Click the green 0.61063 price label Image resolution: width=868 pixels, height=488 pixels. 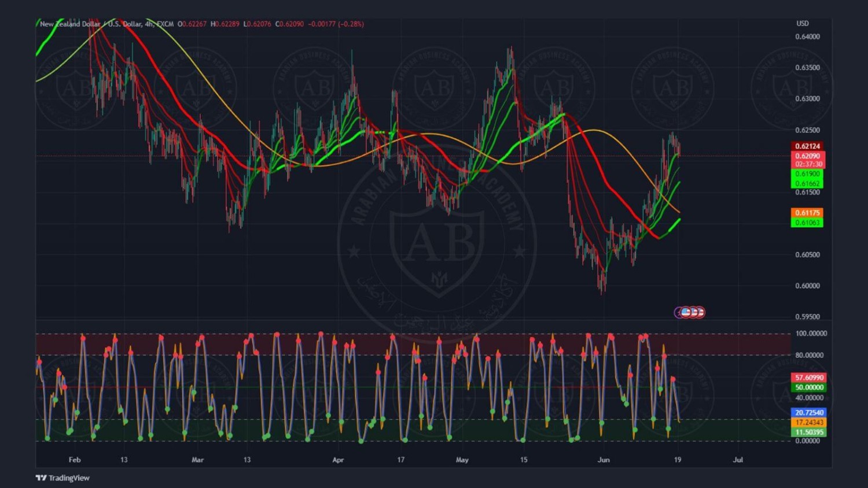807,223
